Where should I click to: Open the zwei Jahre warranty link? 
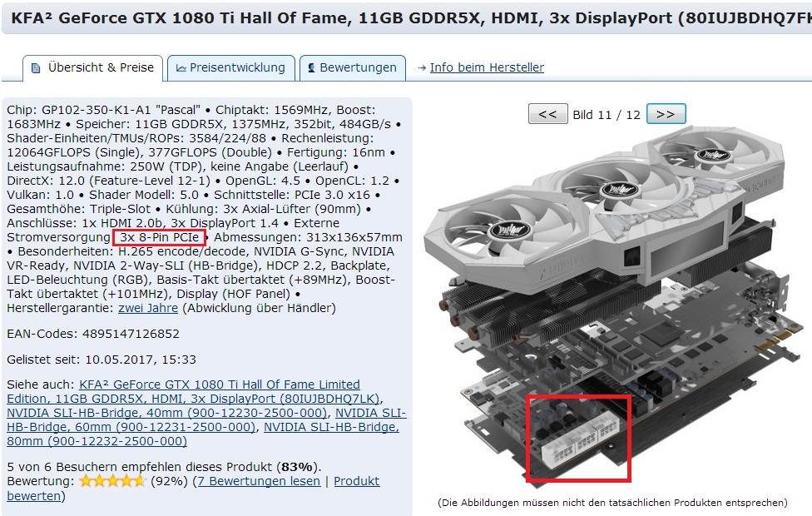[148, 308]
